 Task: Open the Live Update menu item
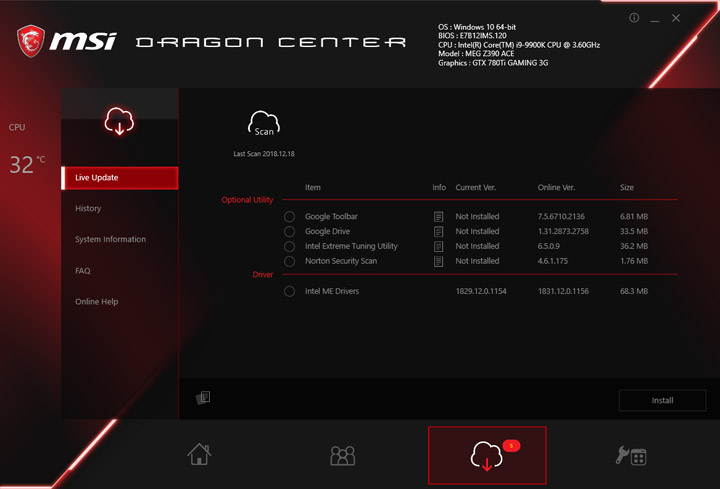pyautogui.click(x=119, y=178)
